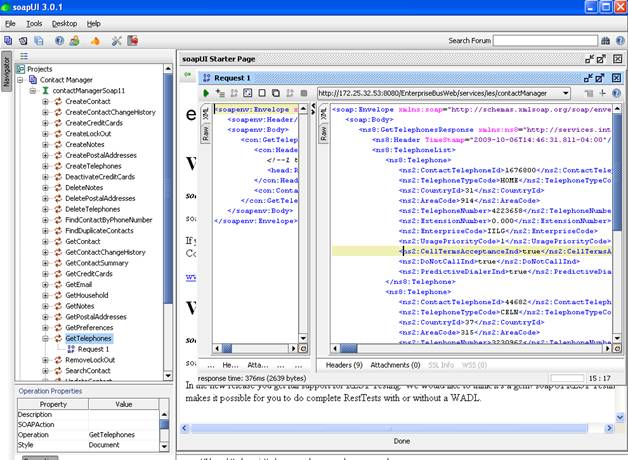Expand the SearchContact operation
628x460 pixels.
click(45, 371)
